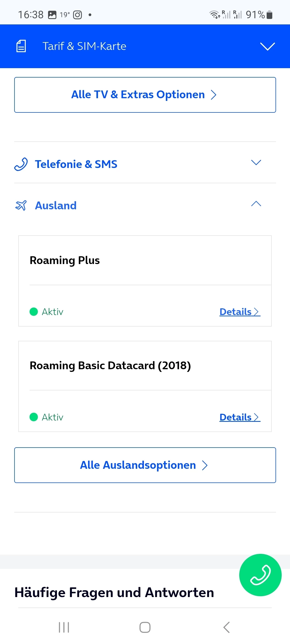This screenshot has width=290, height=644.
Task: Tap the green phone call floating button
Action: click(x=260, y=575)
